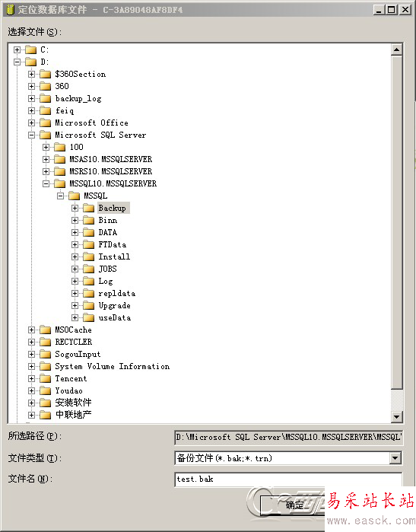Click the MSSQL10.MSSQLSERVER folder icon
Screen dimensions: 416x532
pyautogui.click(x=59, y=184)
